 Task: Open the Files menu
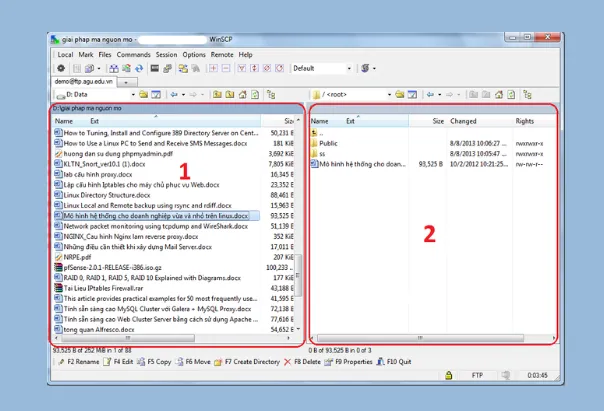pos(105,55)
